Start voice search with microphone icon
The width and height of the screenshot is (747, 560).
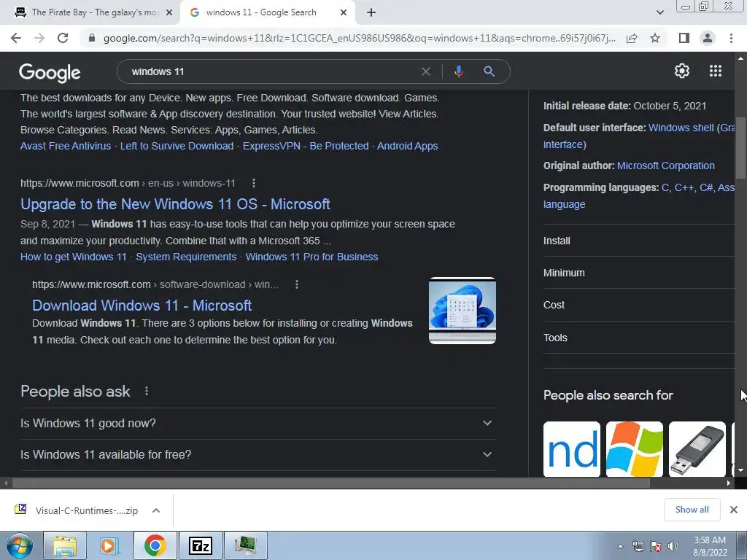point(458,71)
